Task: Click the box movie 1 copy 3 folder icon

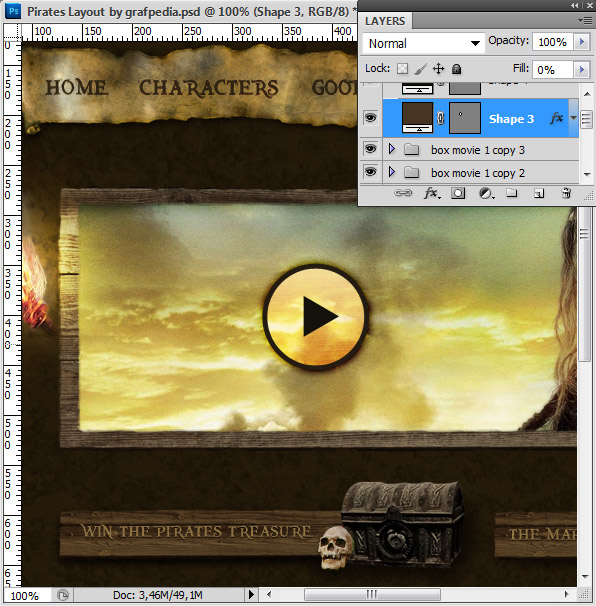Action: coord(411,149)
